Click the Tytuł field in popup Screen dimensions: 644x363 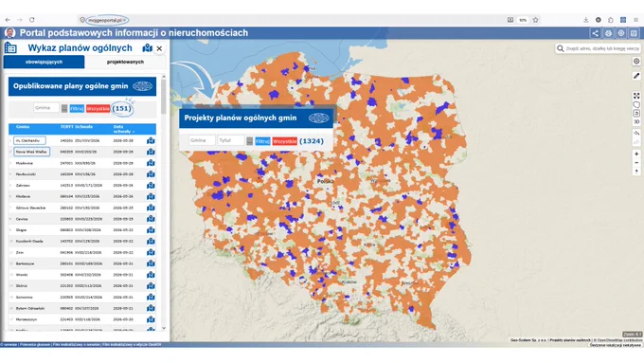click(x=231, y=140)
